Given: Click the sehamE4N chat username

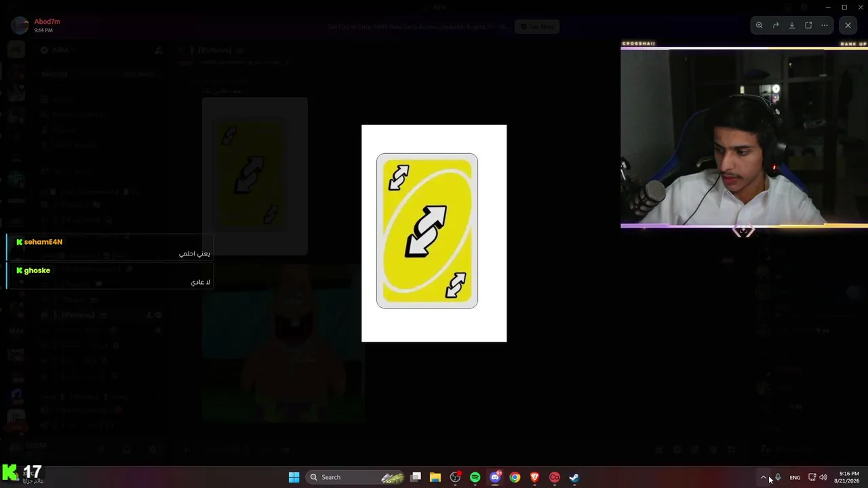Looking at the screenshot, I should point(43,242).
